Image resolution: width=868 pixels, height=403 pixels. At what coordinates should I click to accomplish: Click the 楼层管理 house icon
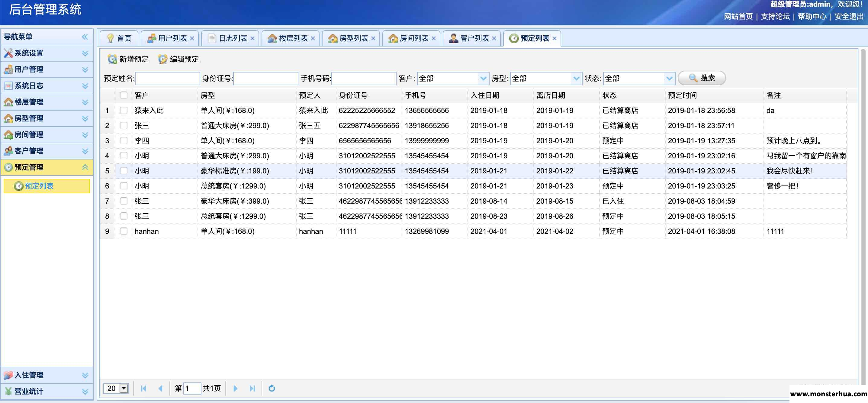tap(8, 102)
